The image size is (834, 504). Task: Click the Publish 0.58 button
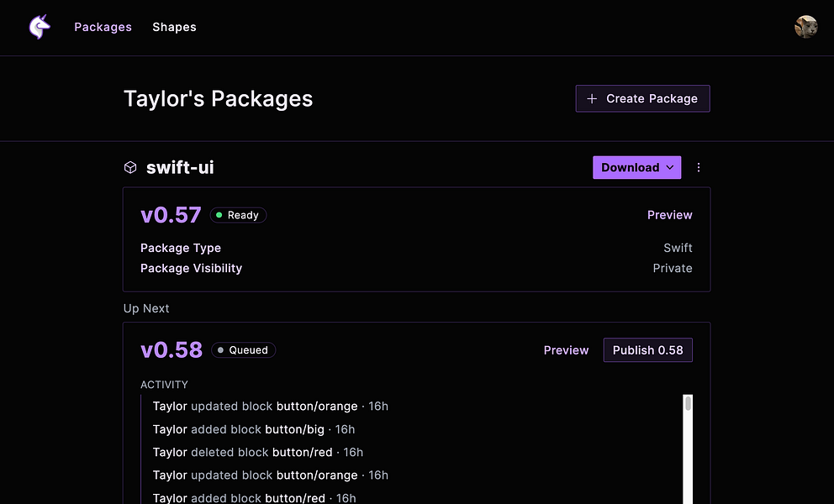(x=647, y=350)
